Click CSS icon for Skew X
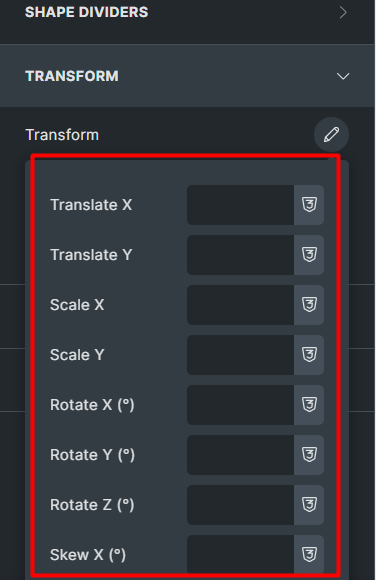Screen dimensions: 376x580 coord(309,554)
